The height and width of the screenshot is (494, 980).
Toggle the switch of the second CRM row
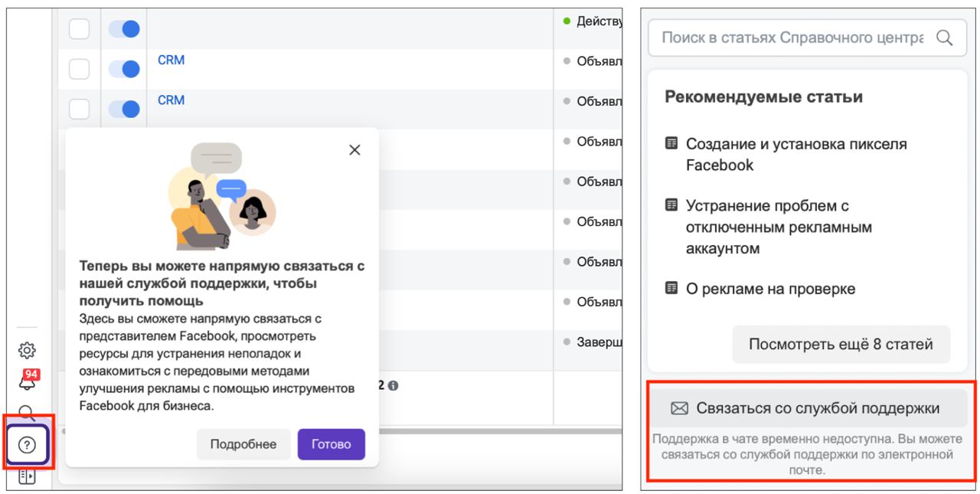tap(124, 110)
